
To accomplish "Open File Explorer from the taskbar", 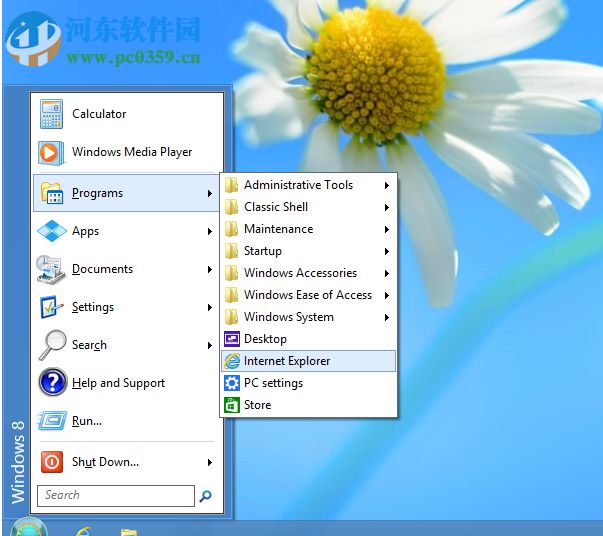I will 128,532.
